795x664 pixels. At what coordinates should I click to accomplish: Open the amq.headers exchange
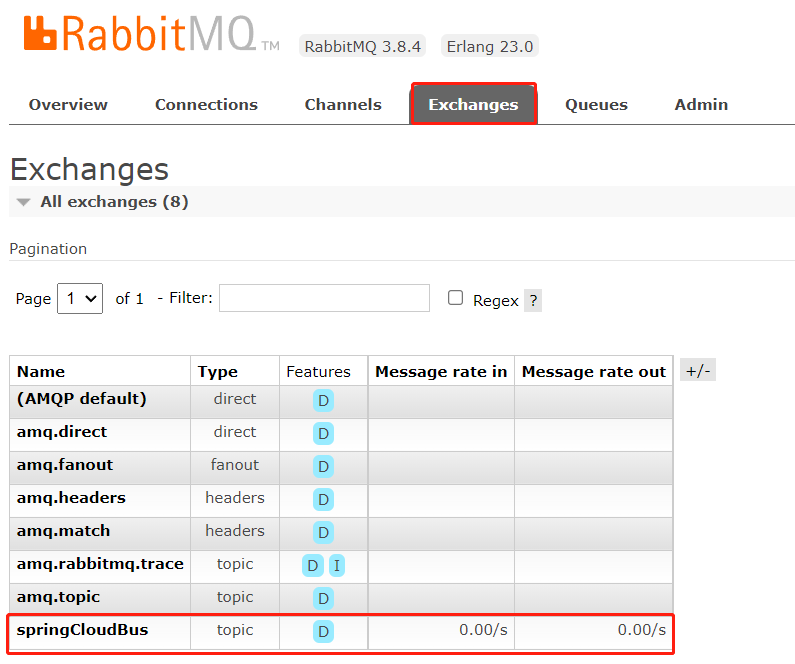(x=71, y=498)
